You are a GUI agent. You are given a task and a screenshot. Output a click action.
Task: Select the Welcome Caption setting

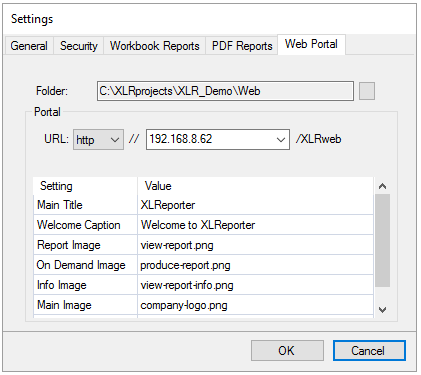point(85,225)
